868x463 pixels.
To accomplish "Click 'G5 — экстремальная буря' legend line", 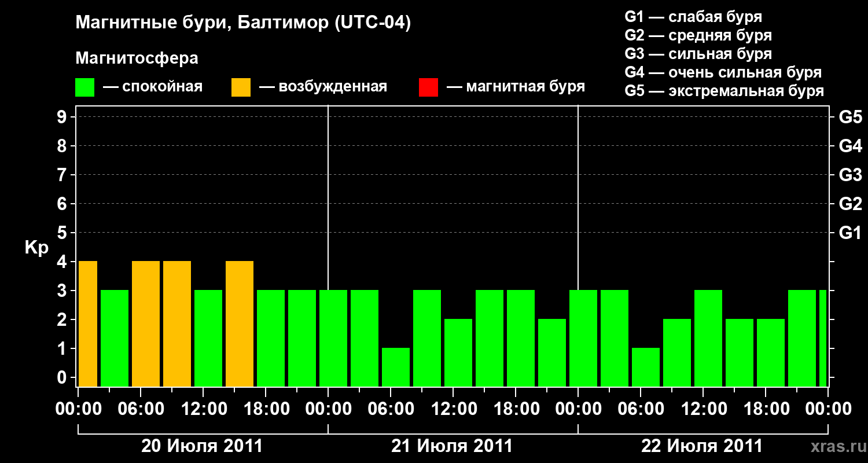I will click(x=724, y=91).
